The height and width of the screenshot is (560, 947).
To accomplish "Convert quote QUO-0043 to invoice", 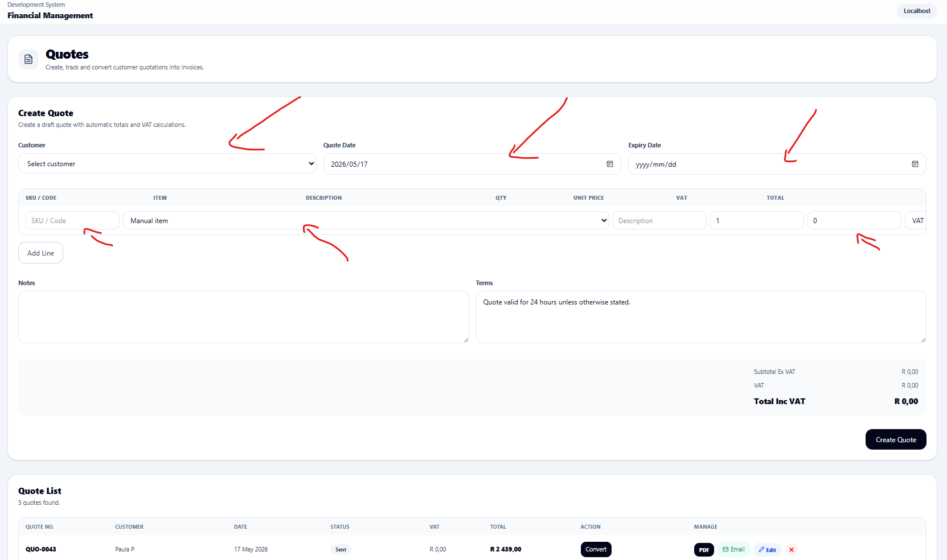I will 596,549.
